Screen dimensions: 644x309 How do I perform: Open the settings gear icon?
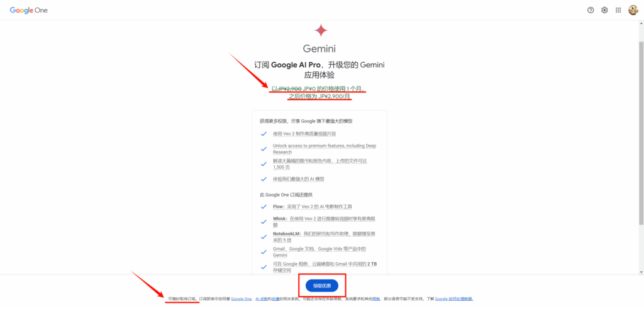(x=604, y=10)
